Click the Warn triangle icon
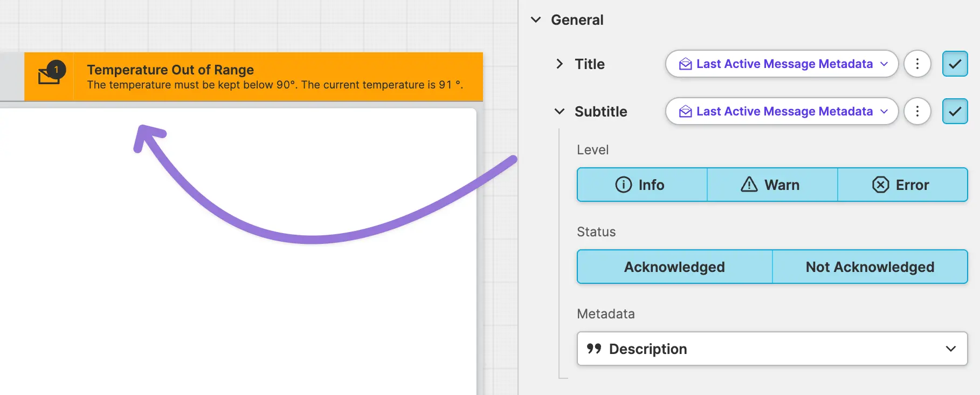Screen dimensions: 980x395 coord(749,185)
